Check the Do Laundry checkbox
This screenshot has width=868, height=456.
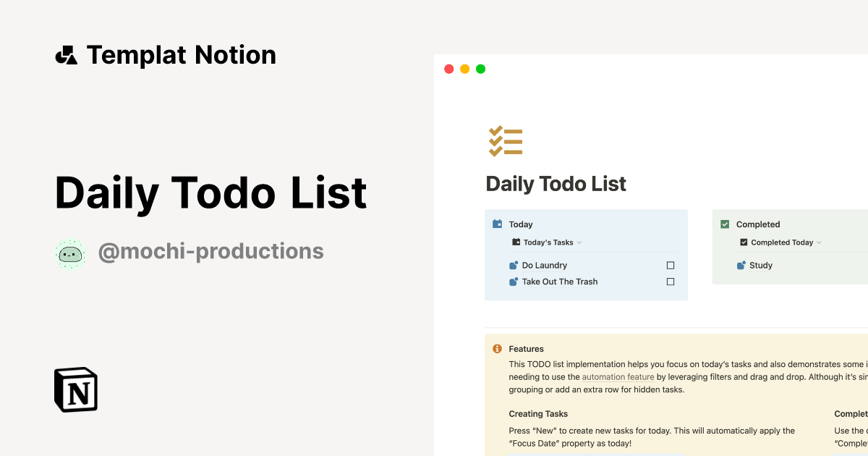pos(670,265)
